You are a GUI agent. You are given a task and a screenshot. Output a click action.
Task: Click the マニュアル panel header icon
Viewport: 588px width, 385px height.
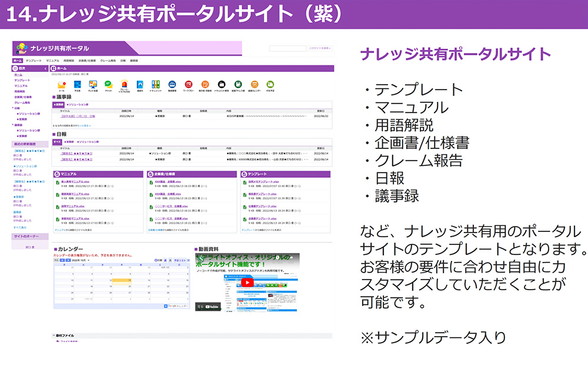pyautogui.click(x=56, y=174)
